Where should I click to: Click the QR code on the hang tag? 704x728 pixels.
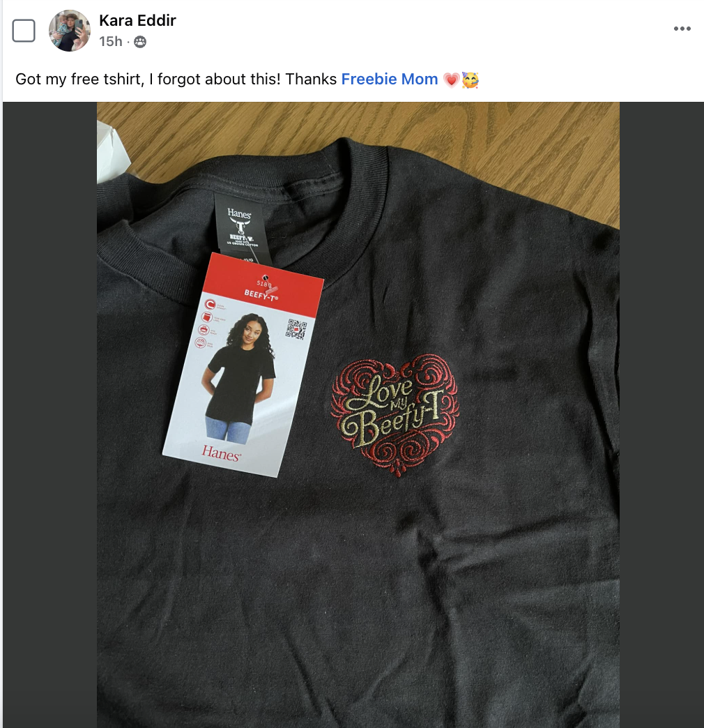pyautogui.click(x=296, y=329)
